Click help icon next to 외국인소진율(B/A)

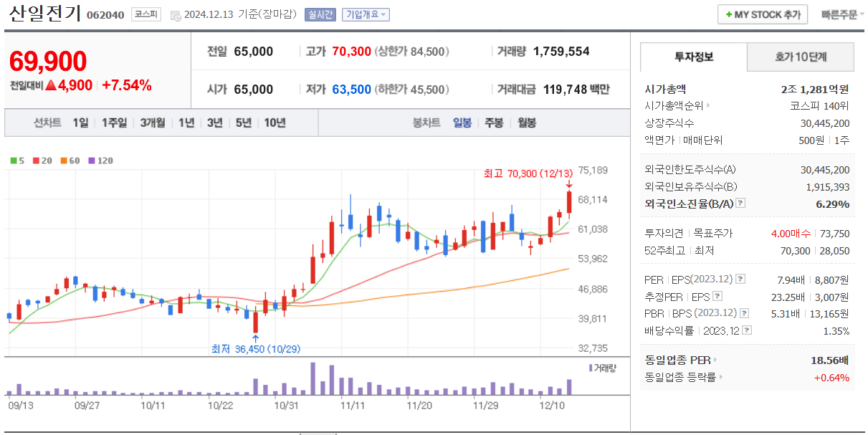[x=740, y=204]
